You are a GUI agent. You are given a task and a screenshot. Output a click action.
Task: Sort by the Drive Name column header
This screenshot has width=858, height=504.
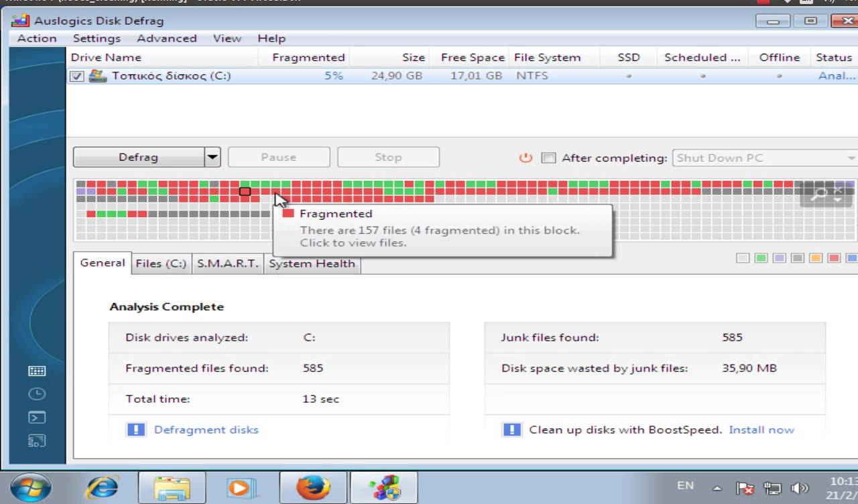click(x=163, y=58)
